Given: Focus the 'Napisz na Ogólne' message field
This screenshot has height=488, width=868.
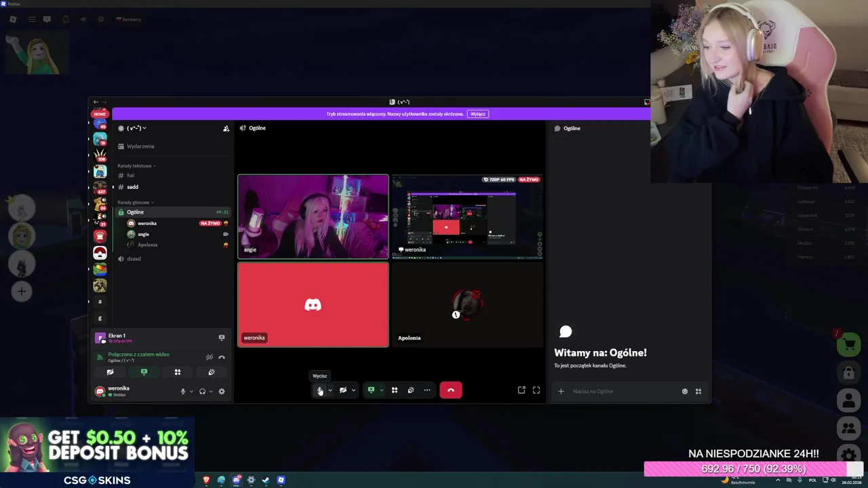Looking at the screenshot, I should point(624,391).
